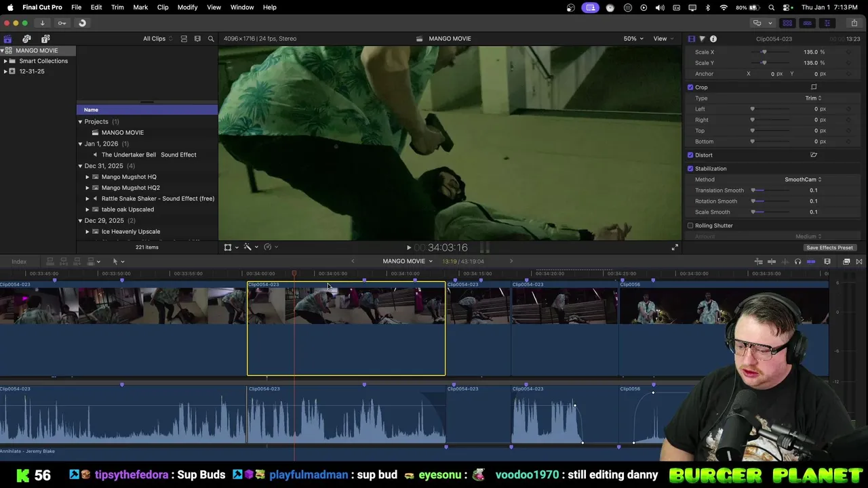Open the viewer View dropdown

coord(663,39)
